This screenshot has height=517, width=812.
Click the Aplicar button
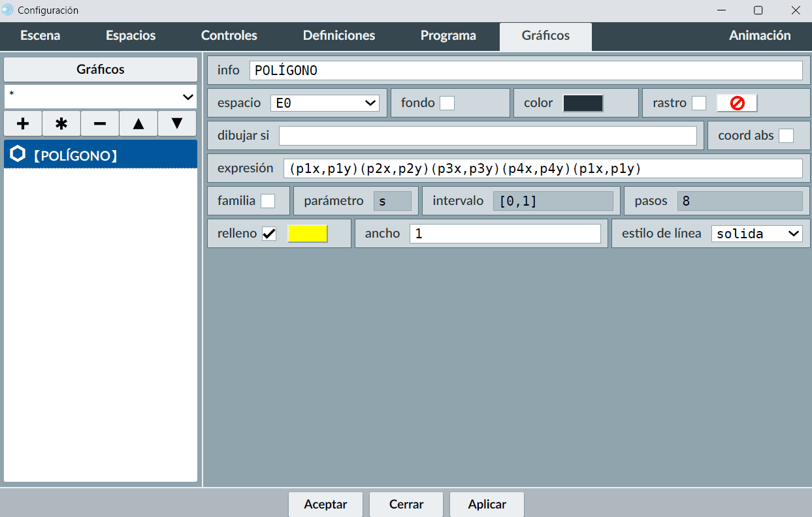tap(487, 504)
